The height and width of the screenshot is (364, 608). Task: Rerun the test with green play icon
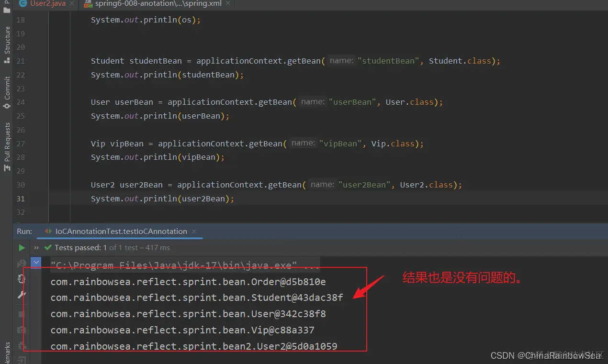[22, 248]
